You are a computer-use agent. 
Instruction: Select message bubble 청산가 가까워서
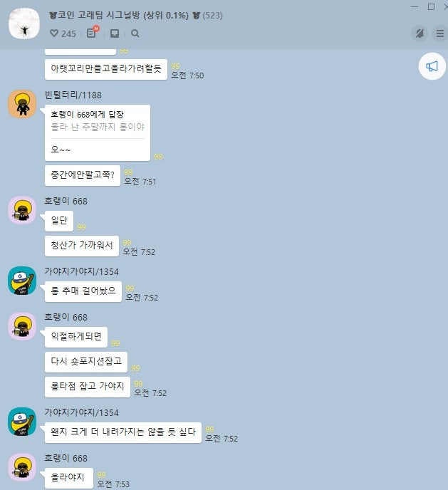tap(81, 246)
